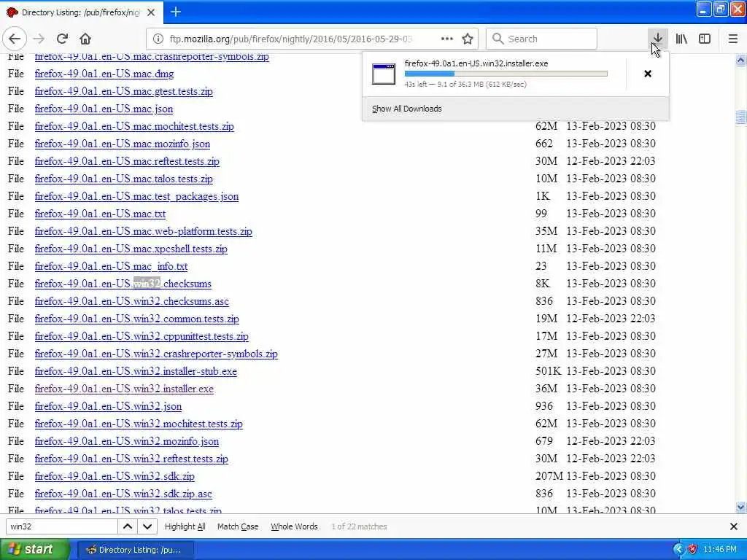Open the Library toolbar icon
Screen dimensions: 747x560
tap(681, 39)
